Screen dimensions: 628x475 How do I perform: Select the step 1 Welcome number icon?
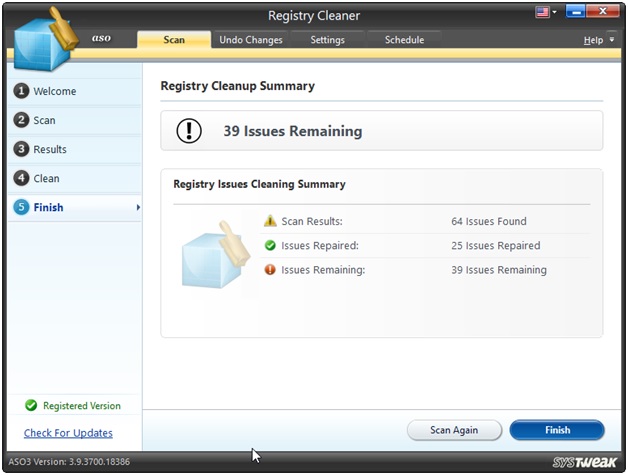click(x=20, y=91)
